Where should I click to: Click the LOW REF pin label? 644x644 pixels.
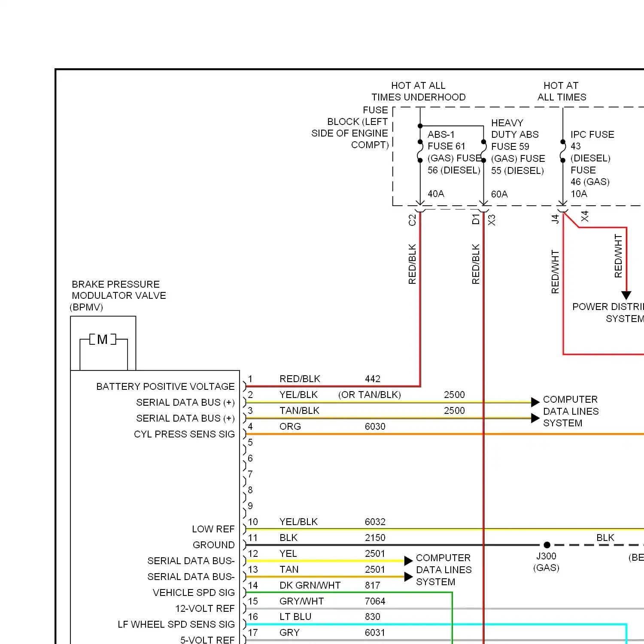pos(213,529)
